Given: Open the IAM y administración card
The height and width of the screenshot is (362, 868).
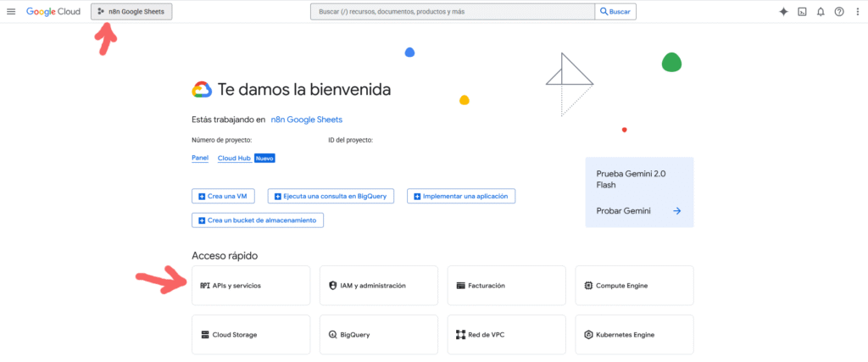Looking at the screenshot, I should (x=379, y=285).
